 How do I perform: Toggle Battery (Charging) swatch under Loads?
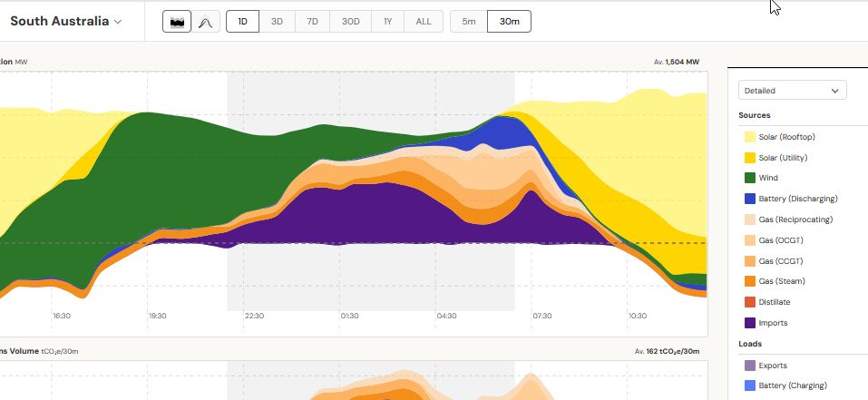(x=750, y=385)
